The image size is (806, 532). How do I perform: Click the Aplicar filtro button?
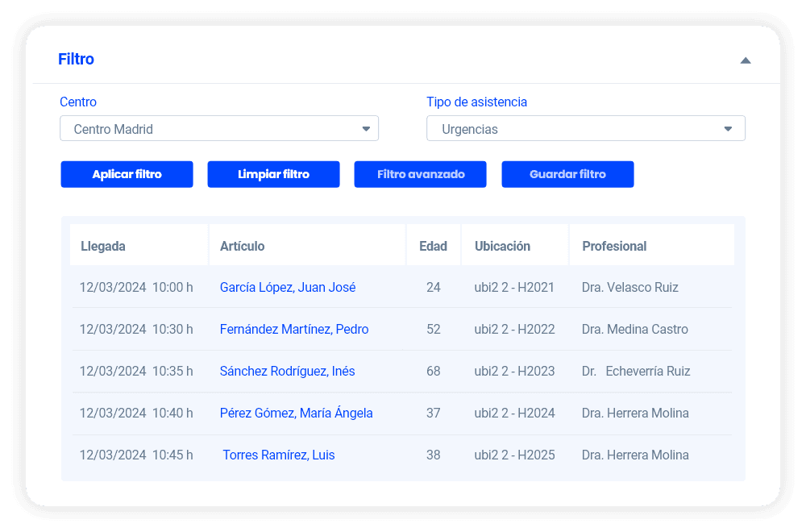click(x=127, y=174)
